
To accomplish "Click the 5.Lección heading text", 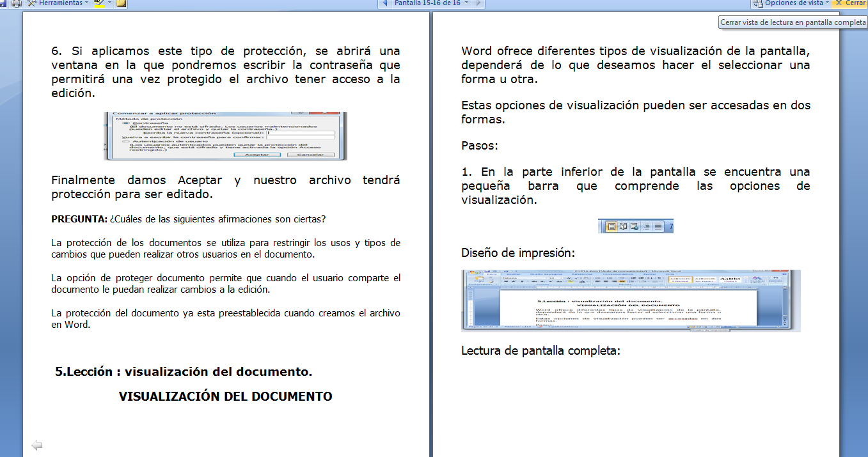I will click(x=184, y=372).
